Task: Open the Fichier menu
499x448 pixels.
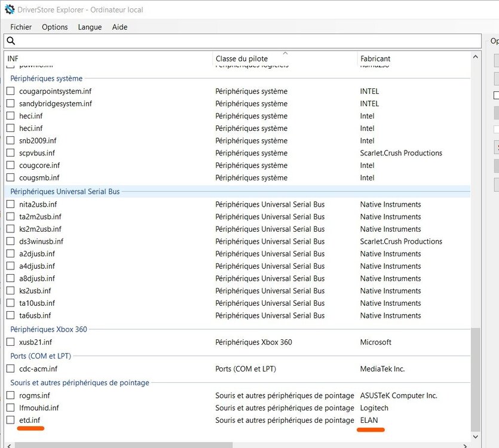Action: point(21,27)
